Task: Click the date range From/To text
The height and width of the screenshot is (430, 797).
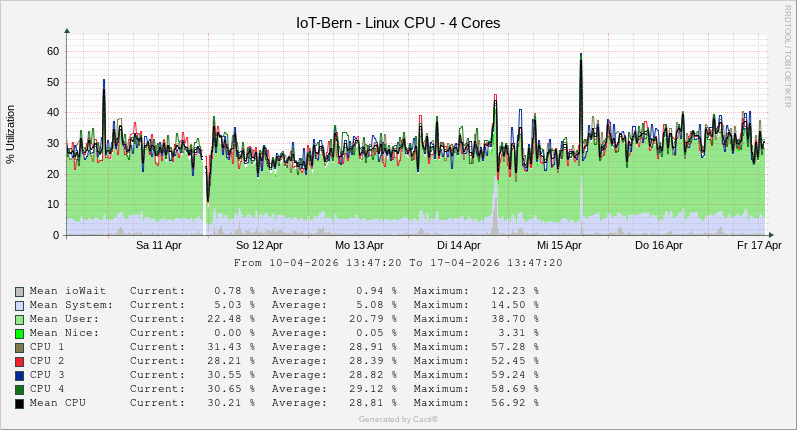Action: [398, 263]
